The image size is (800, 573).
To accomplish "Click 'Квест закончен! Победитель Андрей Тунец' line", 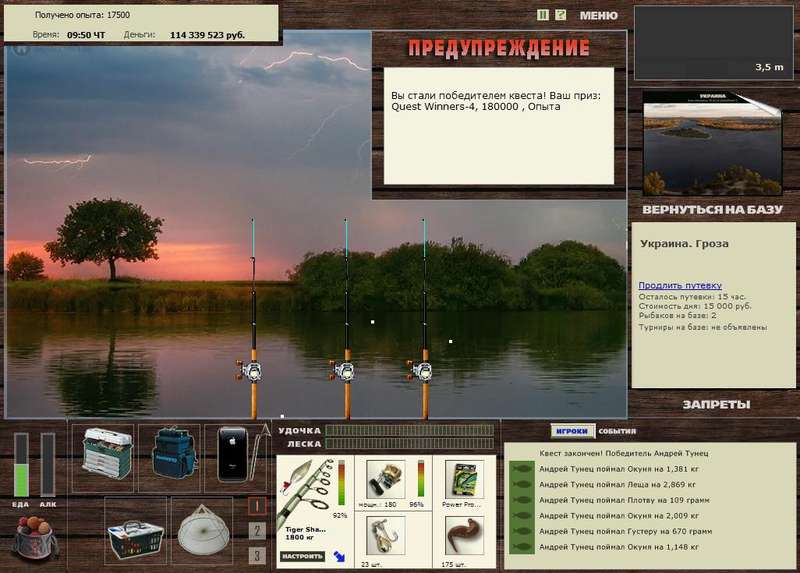I will (623, 453).
